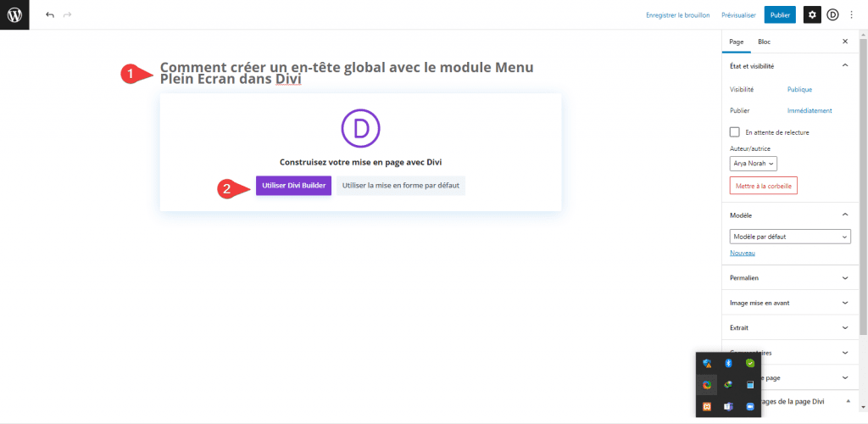868x424 pixels.
Task: Click Utiliser la mise en forme par défaut
Action: pos(401,186)
